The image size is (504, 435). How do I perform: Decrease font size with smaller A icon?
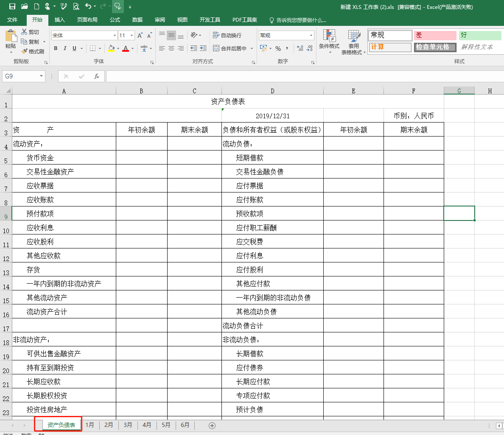pos(149,35)
